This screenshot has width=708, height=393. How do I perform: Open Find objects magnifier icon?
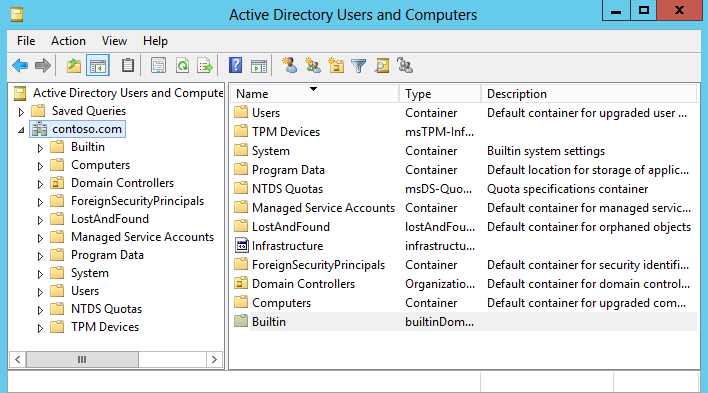(382, 66)
